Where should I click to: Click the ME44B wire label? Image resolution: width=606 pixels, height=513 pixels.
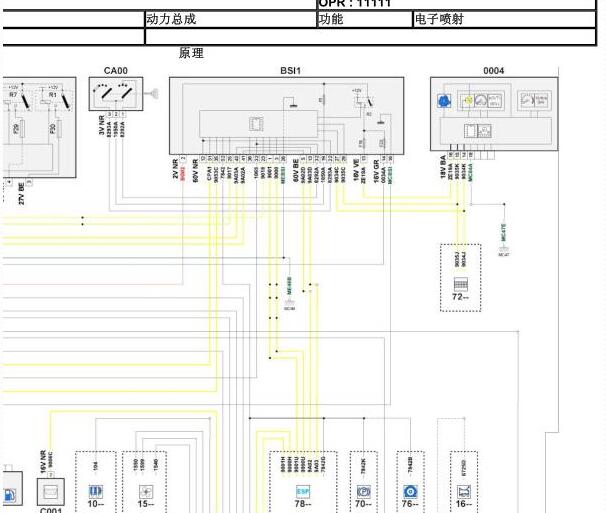(289, 285)
